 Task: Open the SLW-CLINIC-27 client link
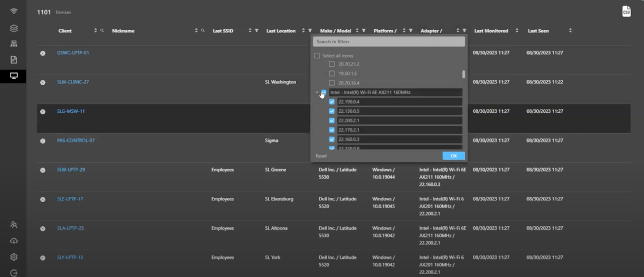tap(73, 82)
